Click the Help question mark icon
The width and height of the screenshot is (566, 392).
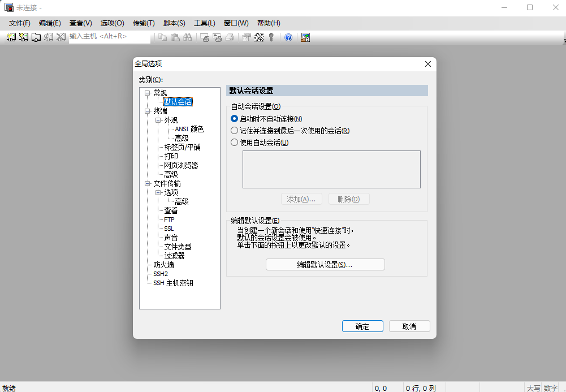click(288, 37)
